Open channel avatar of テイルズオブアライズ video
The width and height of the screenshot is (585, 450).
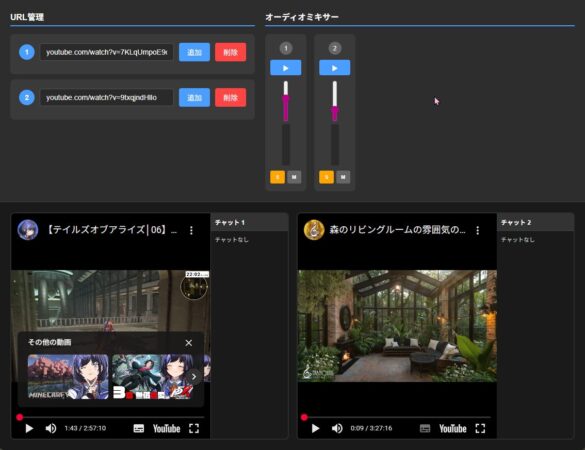[x=28, y=230]
